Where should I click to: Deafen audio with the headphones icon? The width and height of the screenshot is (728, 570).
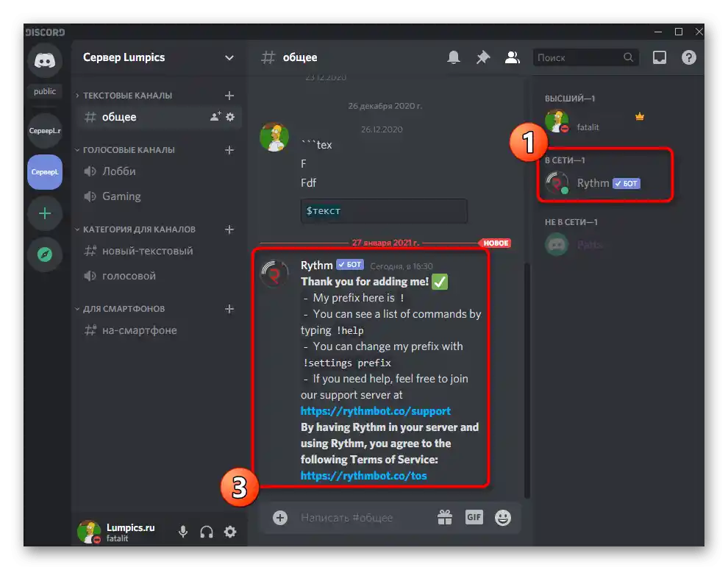(x=207, y=531)
